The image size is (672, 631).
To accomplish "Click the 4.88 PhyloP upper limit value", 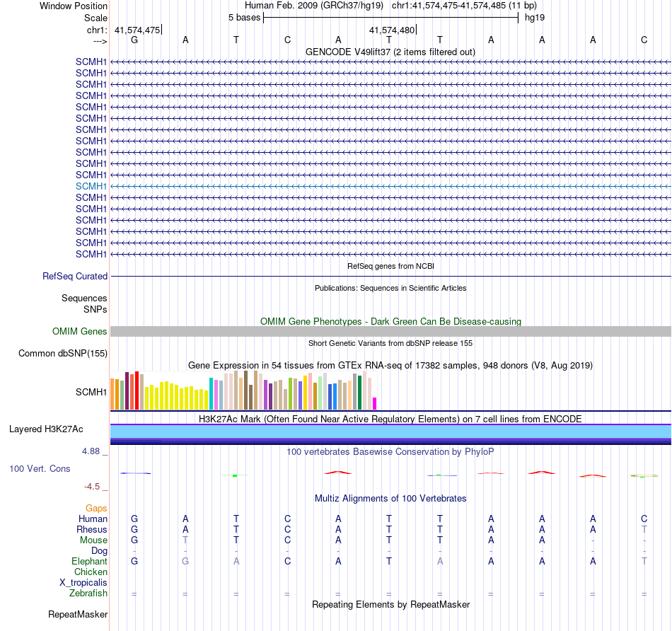I will [x=91, y=451].
